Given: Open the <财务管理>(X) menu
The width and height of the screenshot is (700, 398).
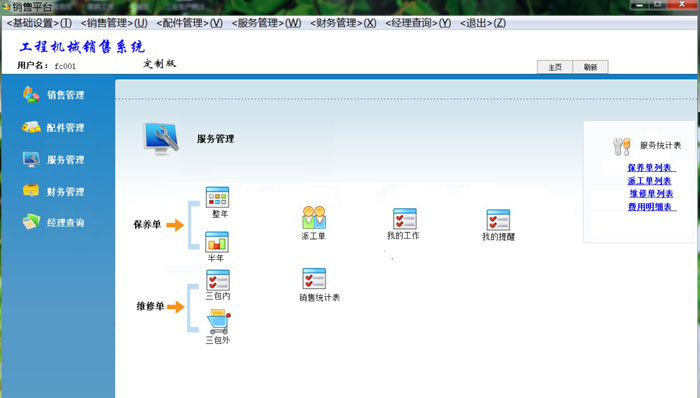Looking at the screenshot, I should [x=343, y=23].
